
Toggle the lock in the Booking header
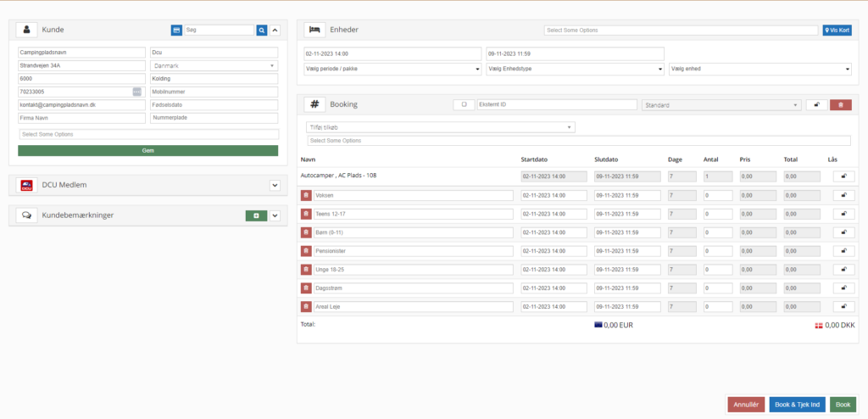(x=816, y=104)
